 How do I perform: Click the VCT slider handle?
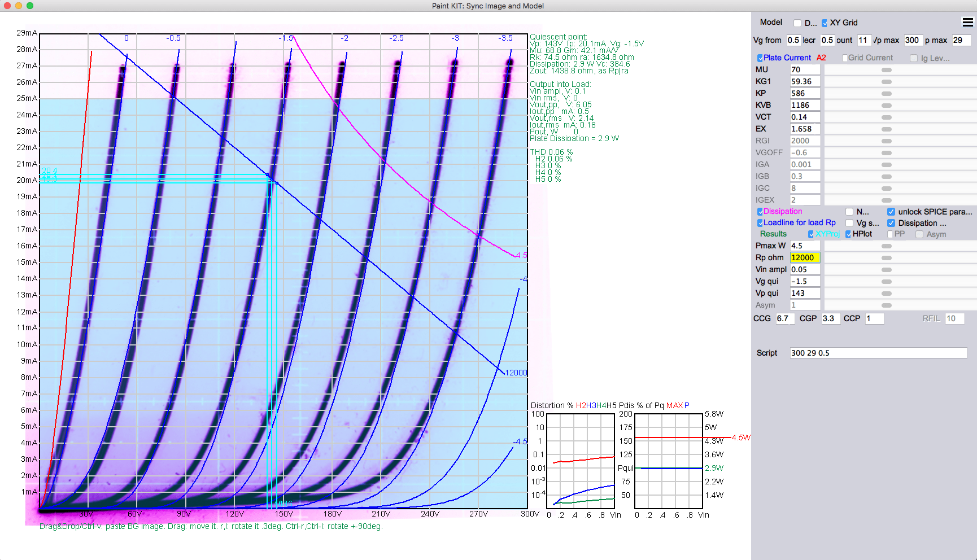(887, 117)
